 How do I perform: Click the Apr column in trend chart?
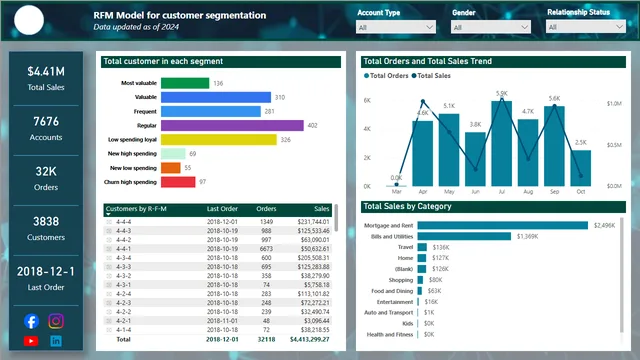(422, 153)
